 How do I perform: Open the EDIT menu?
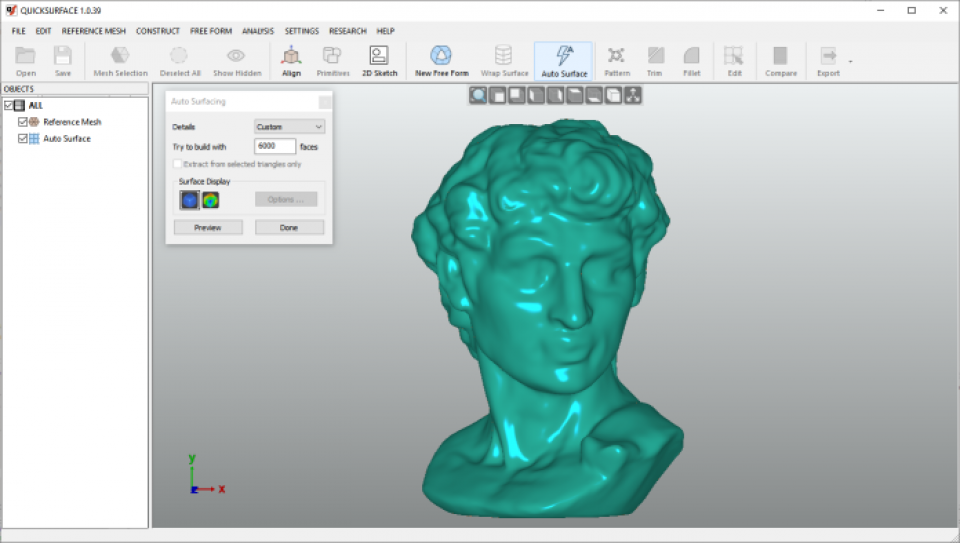(43, 31)
